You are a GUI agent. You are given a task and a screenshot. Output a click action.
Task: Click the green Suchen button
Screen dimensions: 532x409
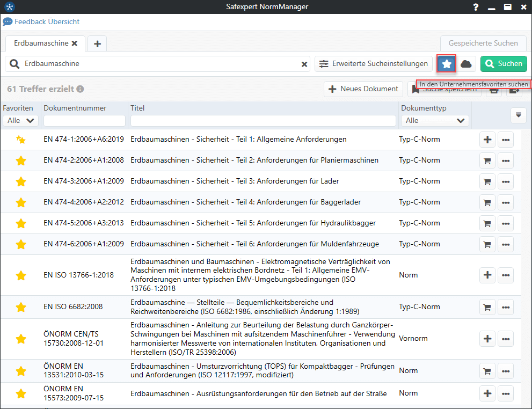click(503, 64)
